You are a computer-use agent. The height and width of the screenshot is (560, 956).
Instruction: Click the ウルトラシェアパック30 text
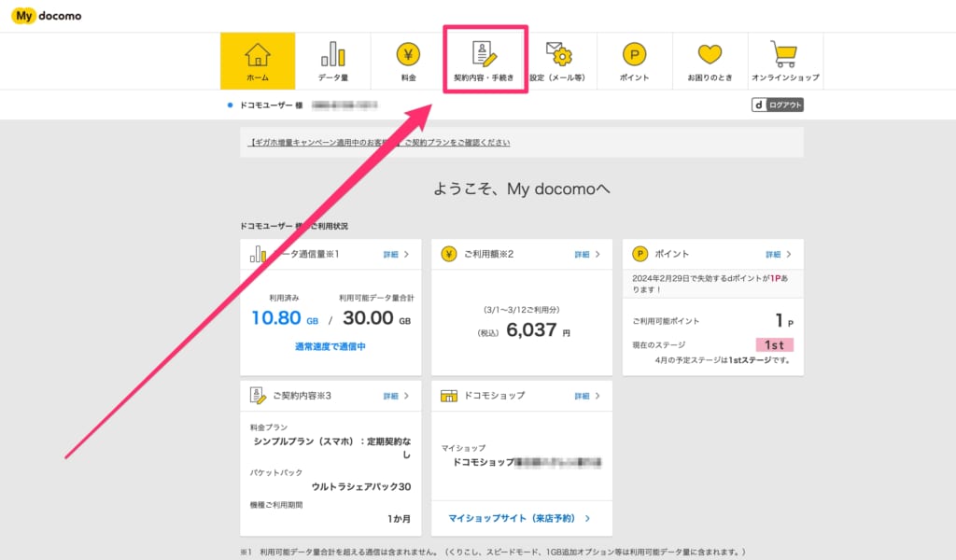pyautogui.click(x=361, y=487)
